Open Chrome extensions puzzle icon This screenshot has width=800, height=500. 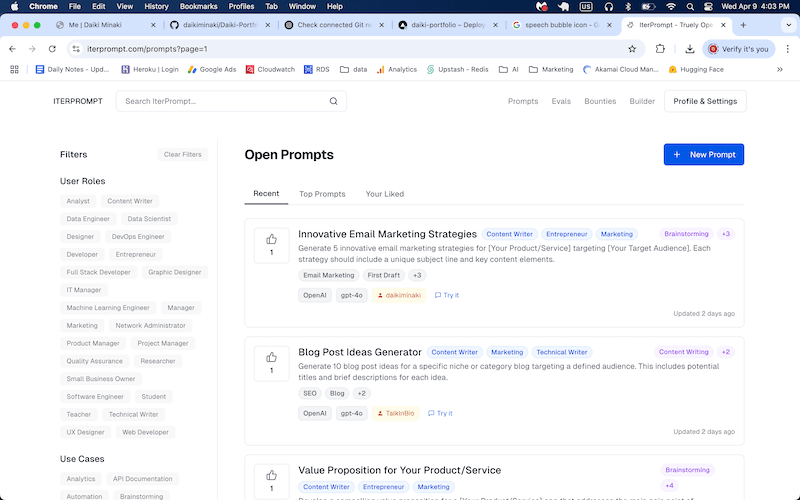pos(660,49)
